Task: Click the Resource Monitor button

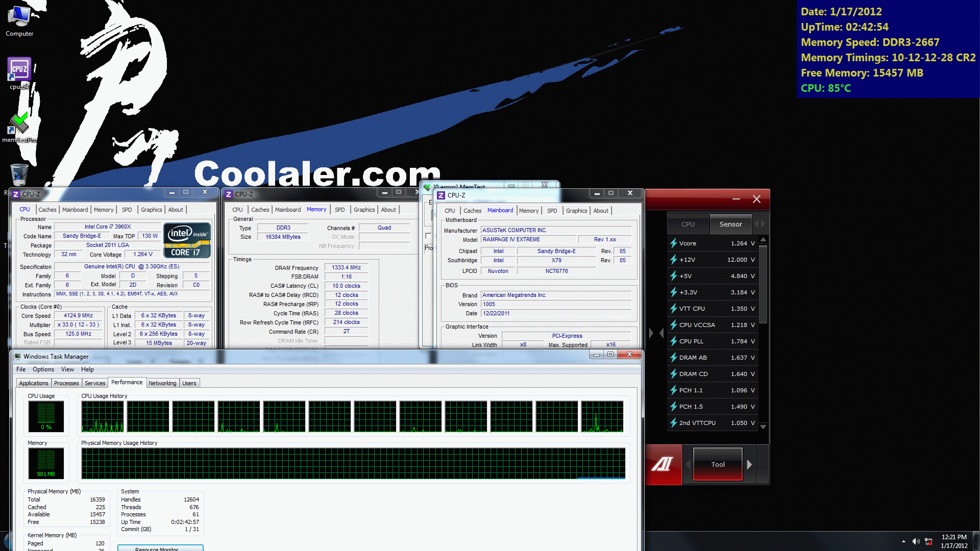Action: (x=160, y=548)
